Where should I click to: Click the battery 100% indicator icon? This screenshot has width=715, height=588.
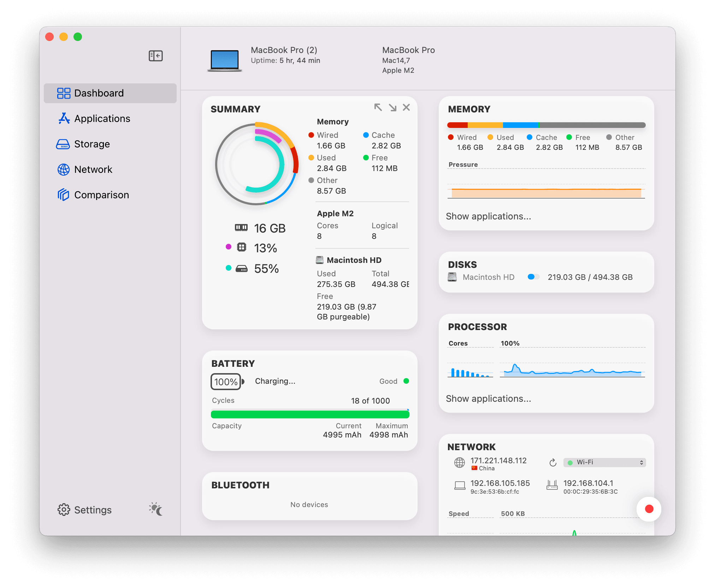(226, 382)
